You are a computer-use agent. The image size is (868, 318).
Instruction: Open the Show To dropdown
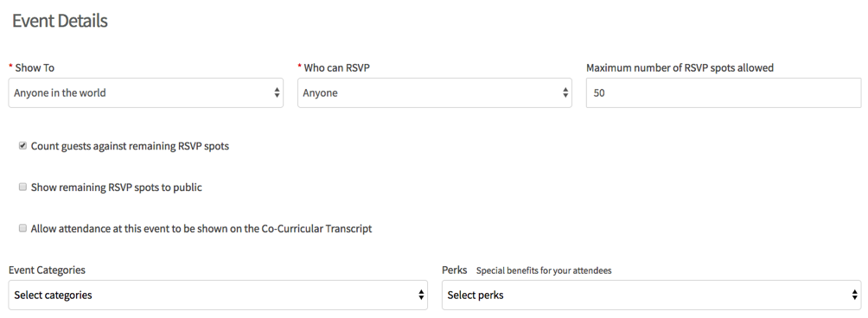click(146, 93)
